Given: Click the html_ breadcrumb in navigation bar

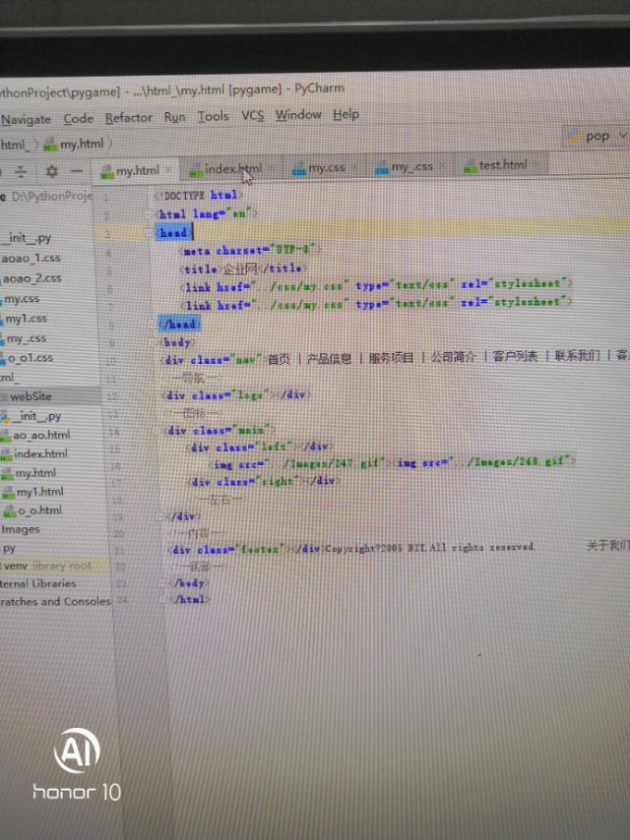Looking at the screenshot, I should (13, 145).
